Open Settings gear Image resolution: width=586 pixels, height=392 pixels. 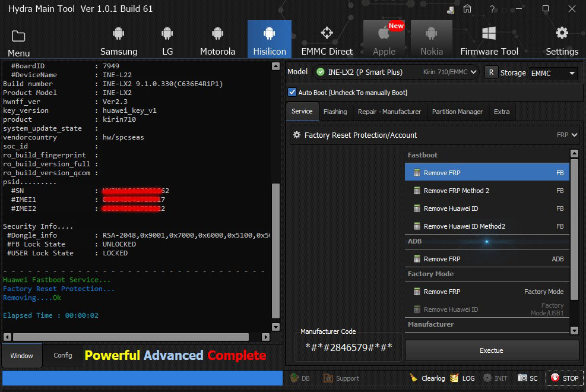[562, 40]
